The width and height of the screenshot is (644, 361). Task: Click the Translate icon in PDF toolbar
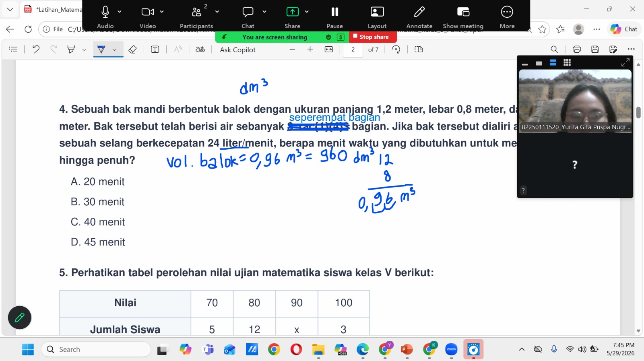[200, 50]
